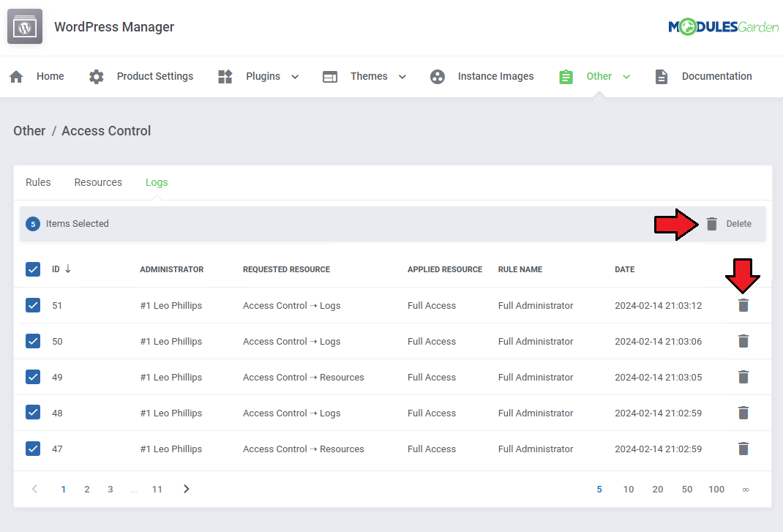Click Full Access in row 47
The image size is (783, 532).
(x=432, y=449)
